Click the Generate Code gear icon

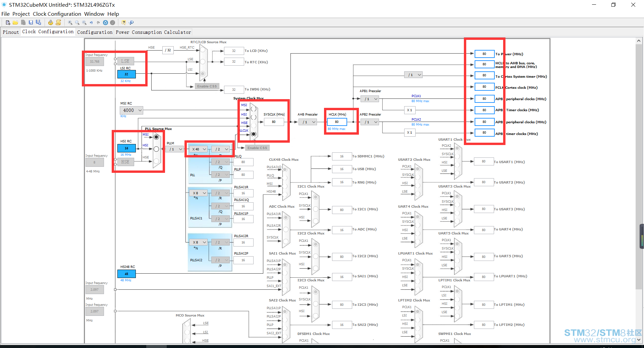point(50,22)
